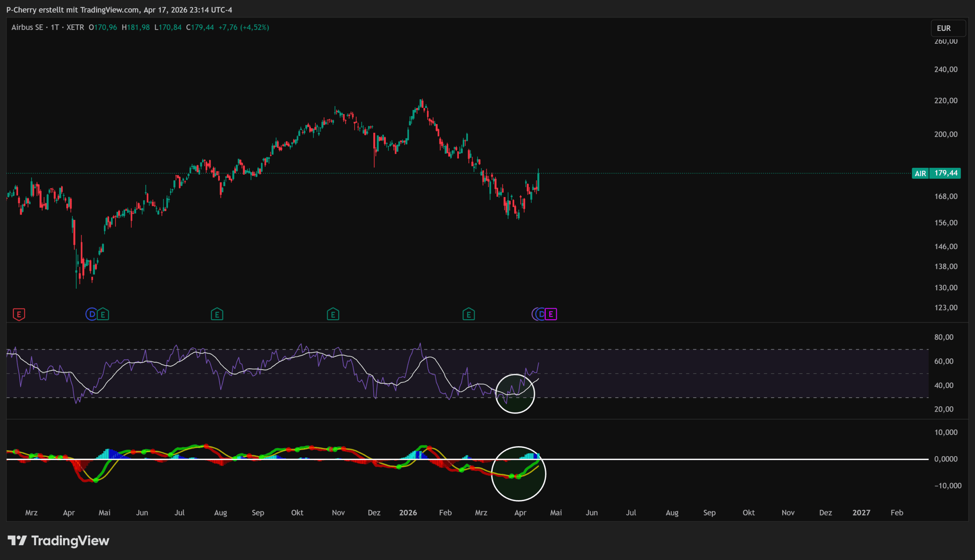Viewport: 975px width, 560px height.
Task: Click the 200,00 level on the price scale
Action: [x=946, y=134]
